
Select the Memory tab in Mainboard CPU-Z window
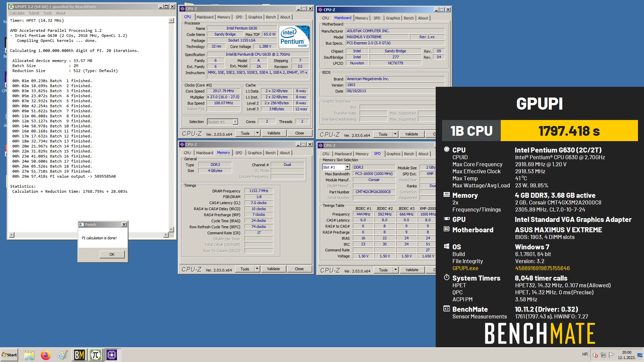[x=362, y=18]
